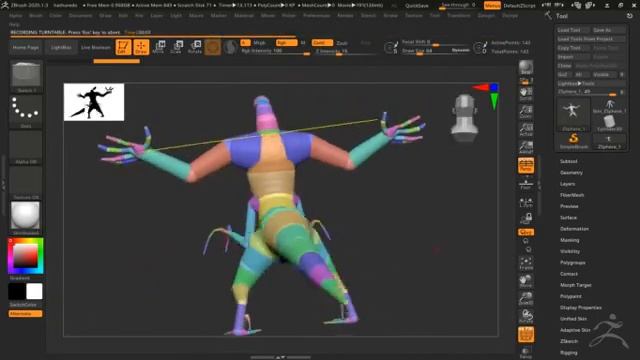Viewport: 640px width, 360px height.
Task: Click the Frame mesh icon
Action: click(526, 263)
